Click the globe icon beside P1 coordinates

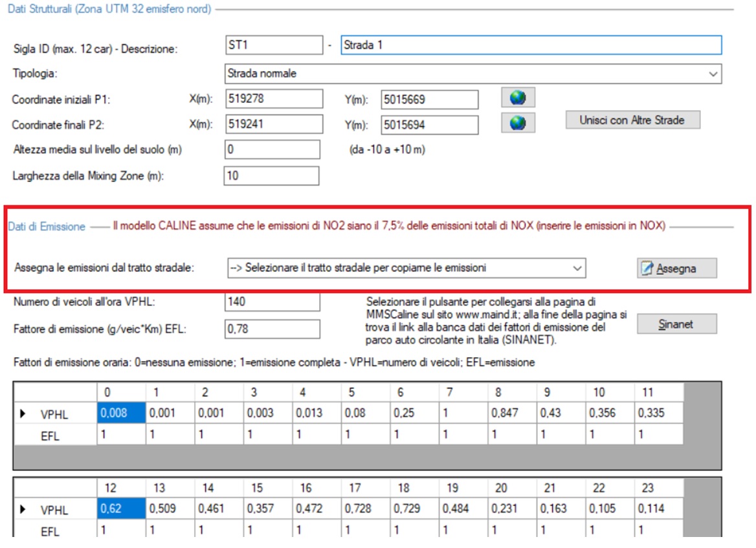[518, 99]
